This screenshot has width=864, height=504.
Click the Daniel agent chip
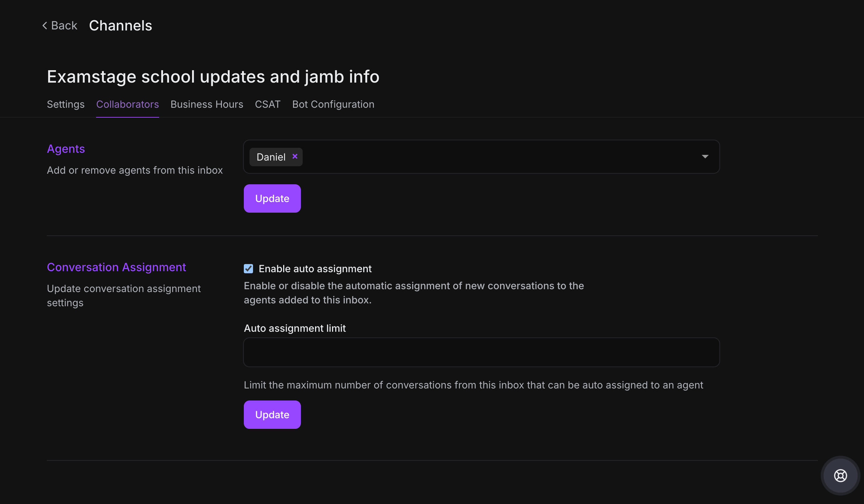(x=271, y=157)
